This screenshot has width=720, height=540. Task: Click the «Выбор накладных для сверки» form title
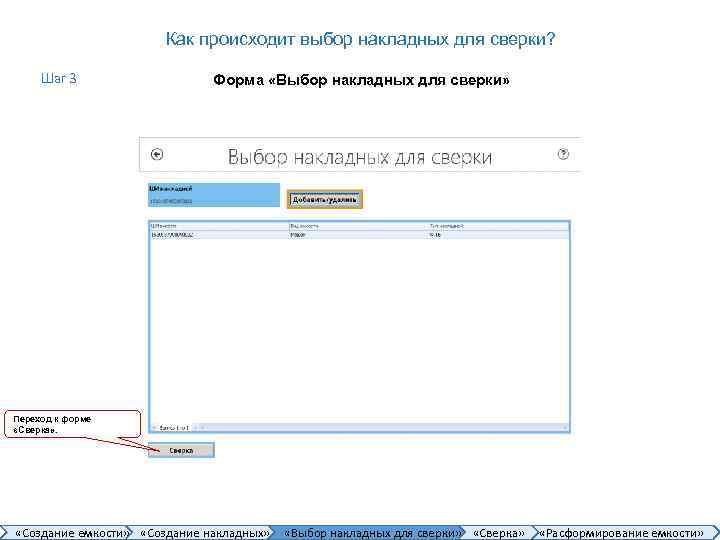pos(360,157)
